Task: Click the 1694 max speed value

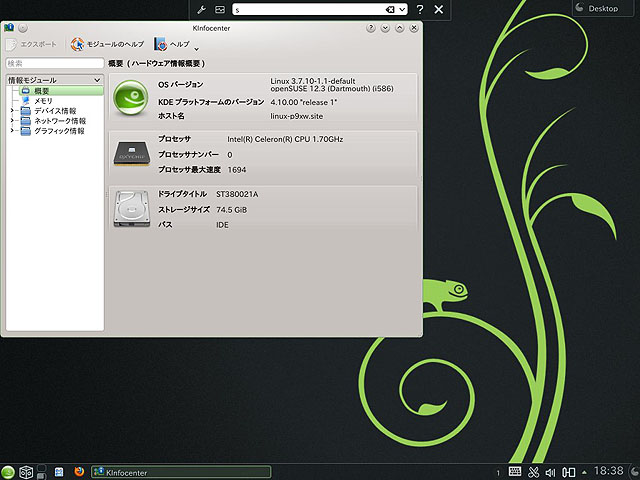Action: coord(237,170)
